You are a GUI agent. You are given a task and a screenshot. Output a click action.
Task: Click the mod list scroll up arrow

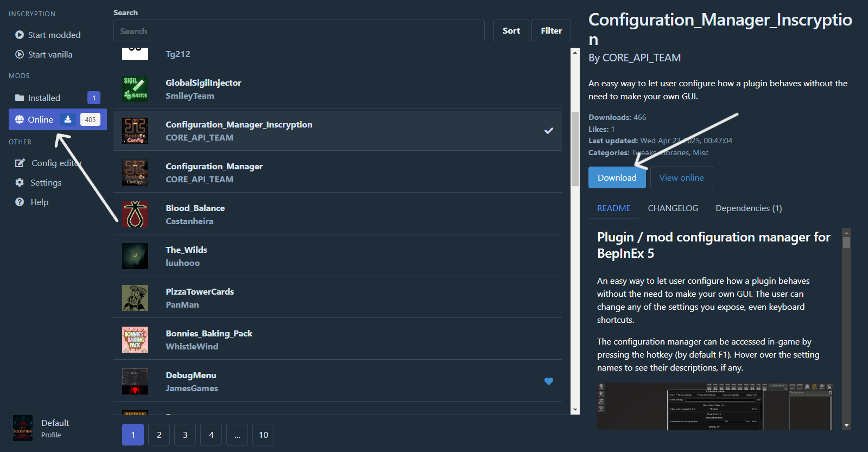point(575,52)
